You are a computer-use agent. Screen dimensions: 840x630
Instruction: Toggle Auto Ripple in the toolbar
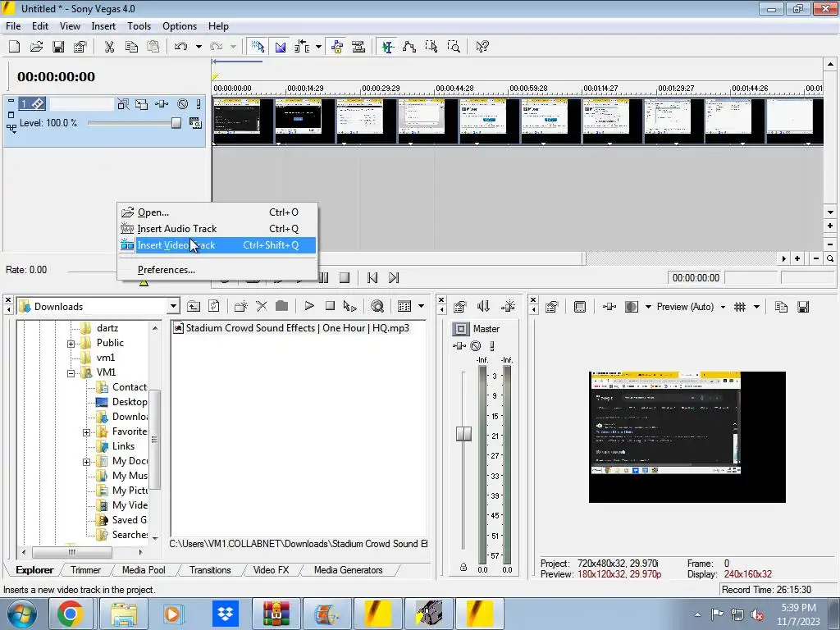302,47
